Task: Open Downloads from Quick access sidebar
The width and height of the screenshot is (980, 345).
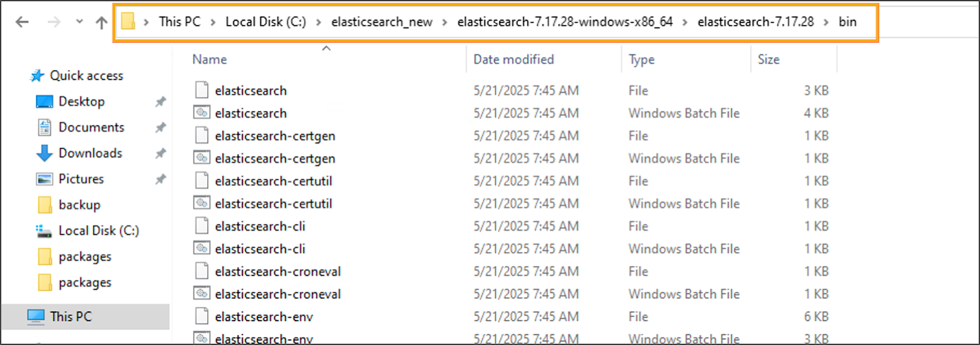Action: point(90,153)
